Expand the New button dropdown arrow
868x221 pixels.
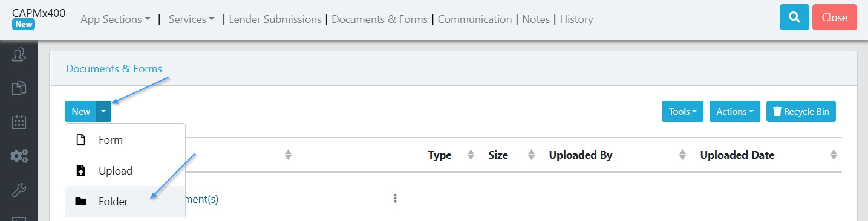pyautogui.click(x=103, y=111)
